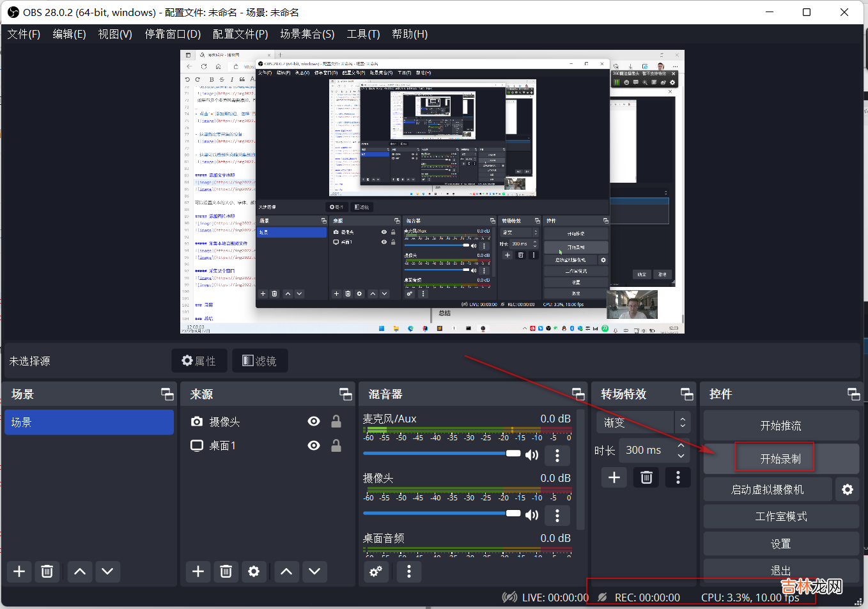Open advanced audio properties gears icon
Image resolution: width=868 pixels, height=609 pixels.
coord(376,571)
